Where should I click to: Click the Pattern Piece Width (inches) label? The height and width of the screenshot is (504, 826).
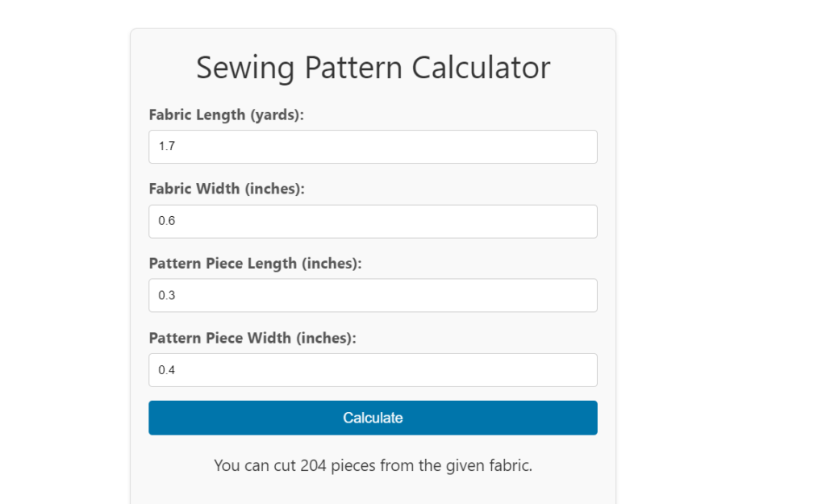(252, 338)
